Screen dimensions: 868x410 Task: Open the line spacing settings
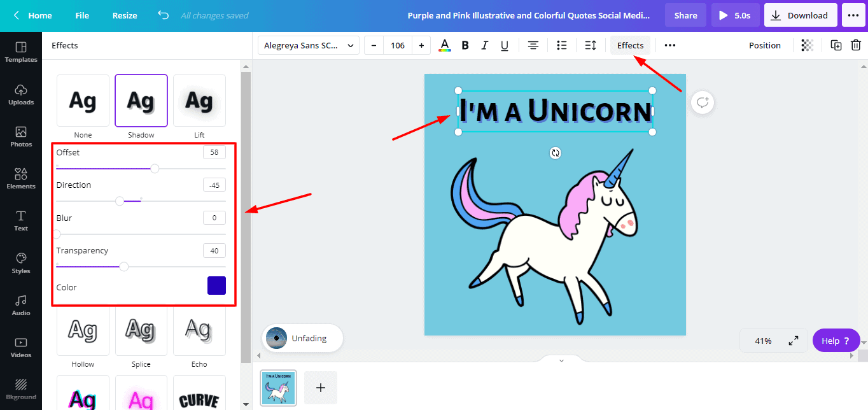point(590,45)
